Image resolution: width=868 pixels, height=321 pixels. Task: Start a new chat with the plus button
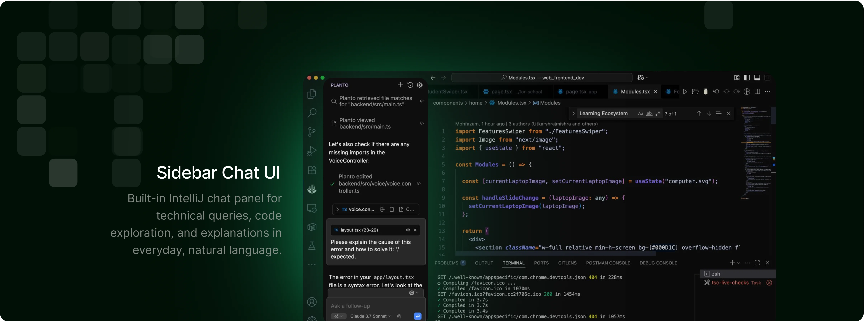click(x=401, y=85)
